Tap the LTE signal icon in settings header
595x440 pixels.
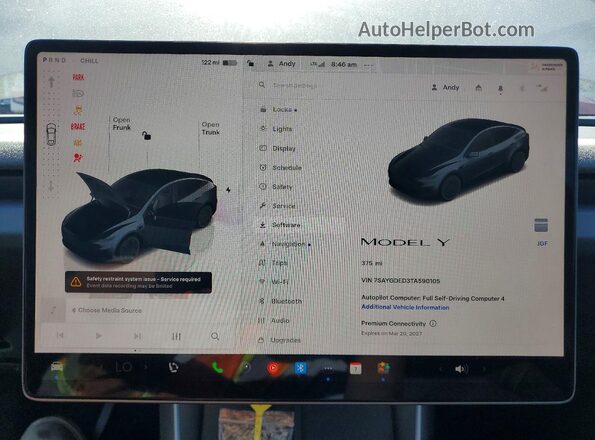542,89
